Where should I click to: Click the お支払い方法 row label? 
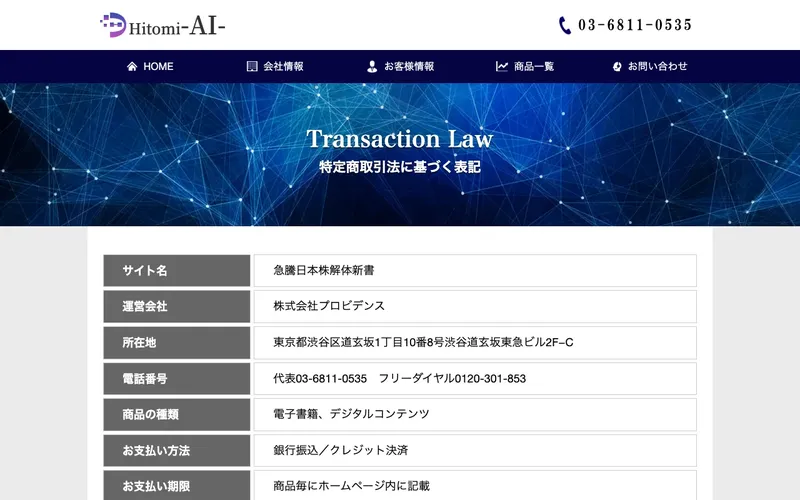pyautogui.click(x=177, y=451)
